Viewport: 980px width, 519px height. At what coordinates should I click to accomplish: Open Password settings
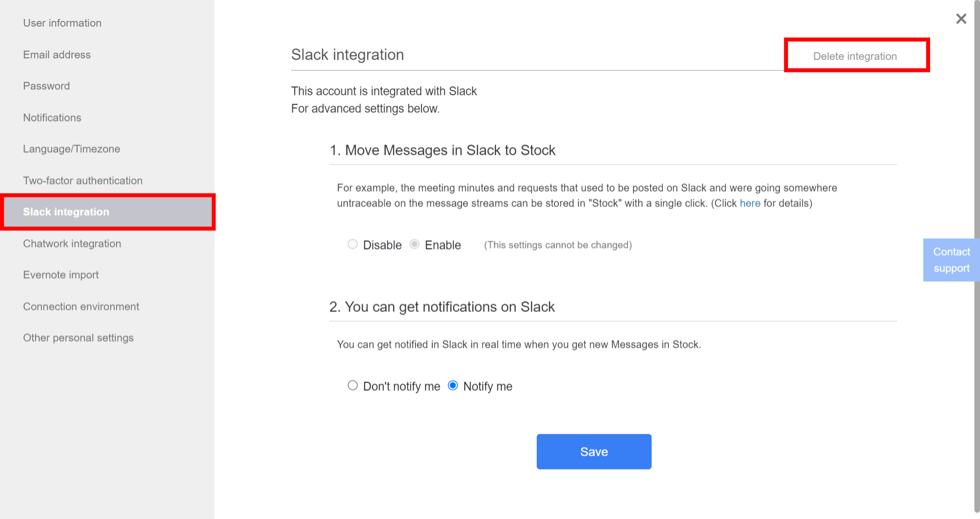(46, 86)
